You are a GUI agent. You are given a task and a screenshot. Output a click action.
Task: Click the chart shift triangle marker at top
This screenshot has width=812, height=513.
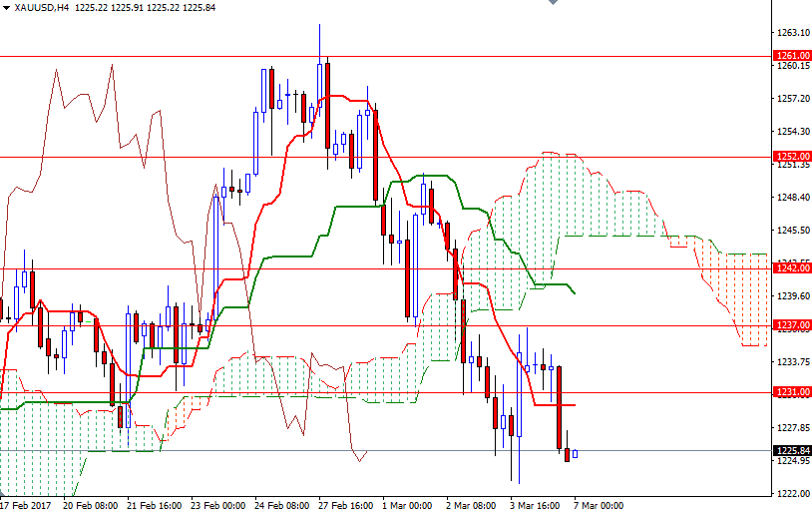553,2
